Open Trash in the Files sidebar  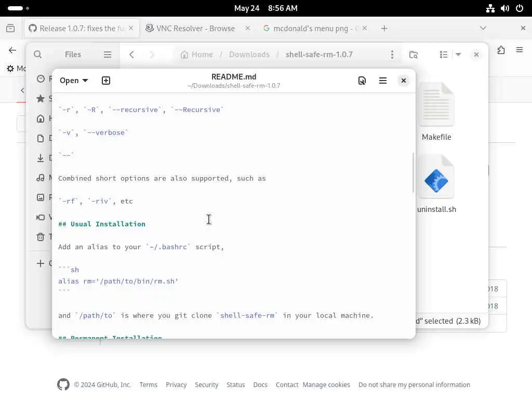click(41, 236)
